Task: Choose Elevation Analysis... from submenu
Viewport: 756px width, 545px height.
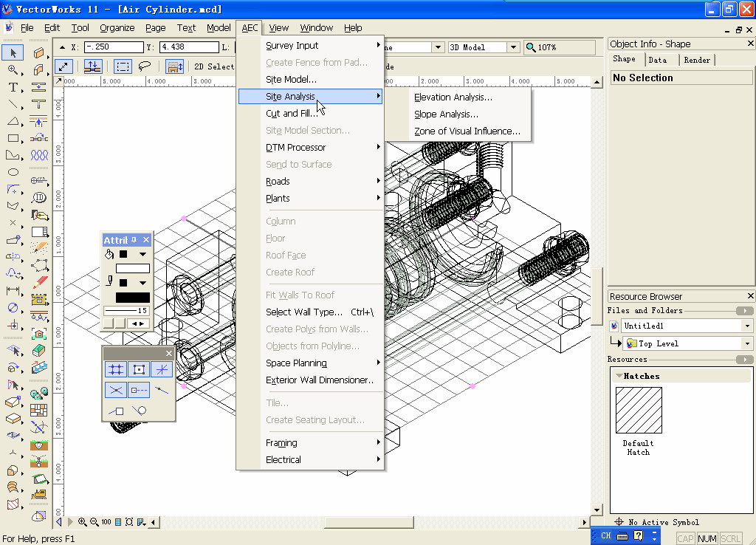Action: (453, 97)
